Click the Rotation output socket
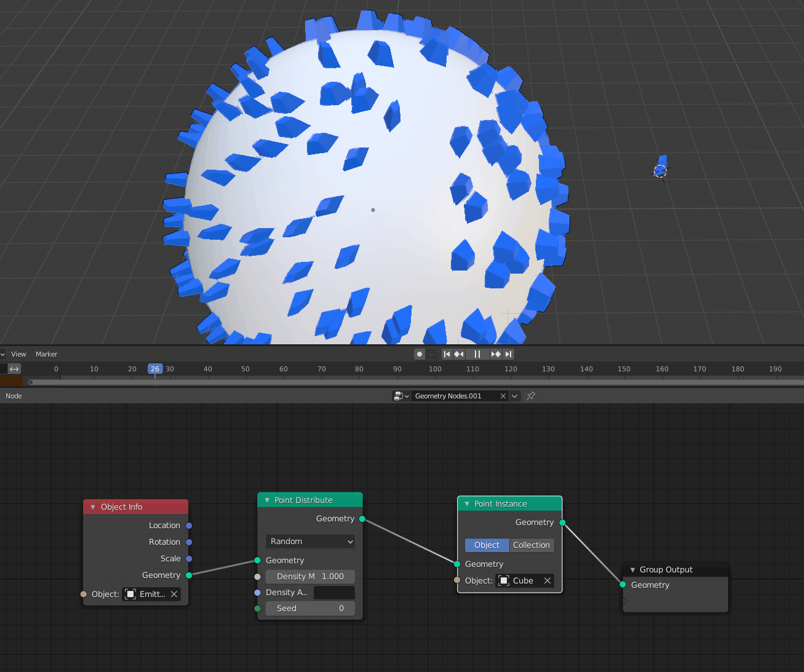This screenshot has width=804, height=672. 189,542
